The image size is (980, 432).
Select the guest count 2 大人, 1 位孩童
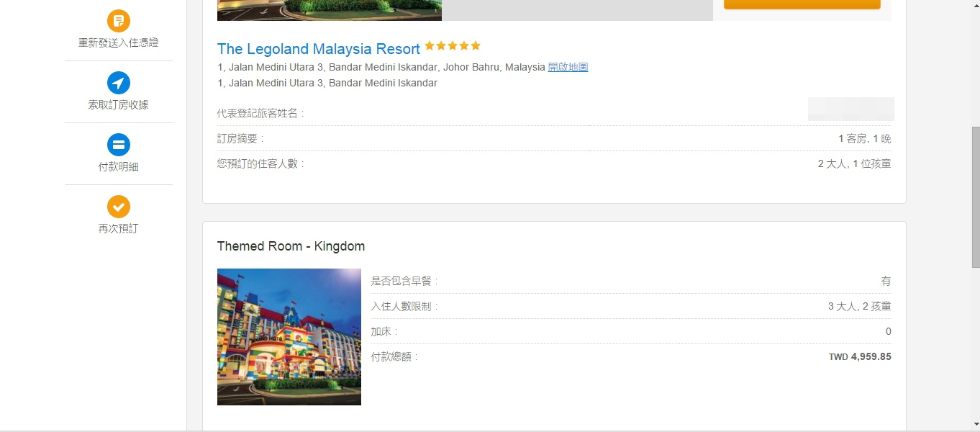click(x=855, y=163)
